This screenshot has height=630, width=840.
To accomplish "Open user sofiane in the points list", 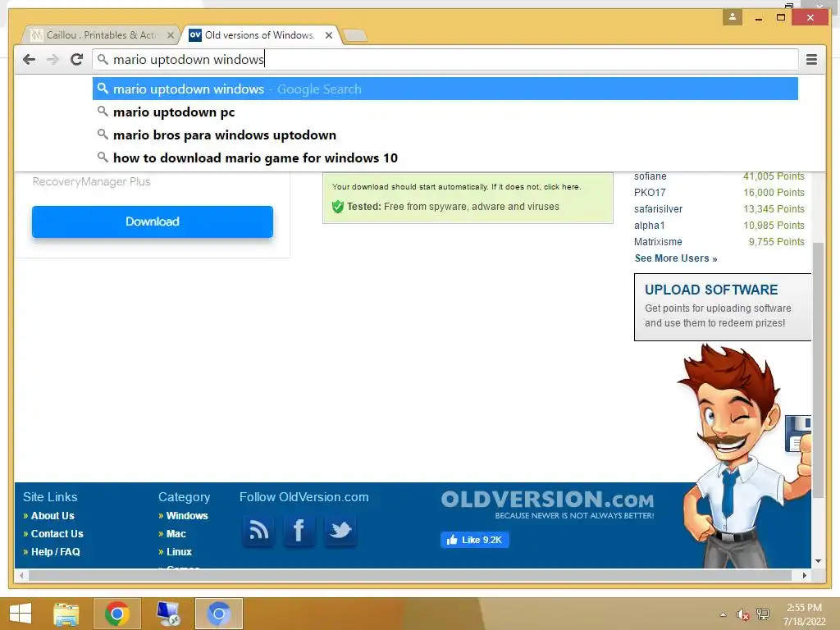I will 651,176.
